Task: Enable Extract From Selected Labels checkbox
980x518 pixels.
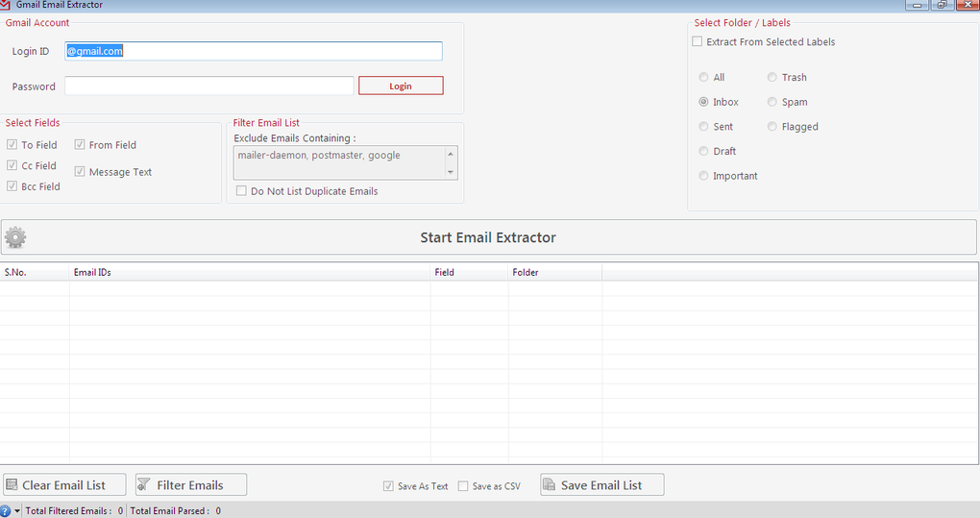Action: pos(697,41)
